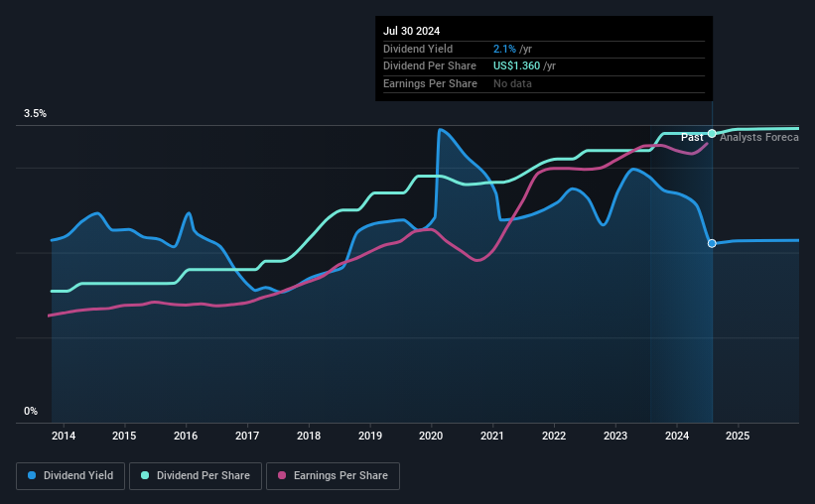
Task: Click the No data earnings value
Action: coord(512,83)
